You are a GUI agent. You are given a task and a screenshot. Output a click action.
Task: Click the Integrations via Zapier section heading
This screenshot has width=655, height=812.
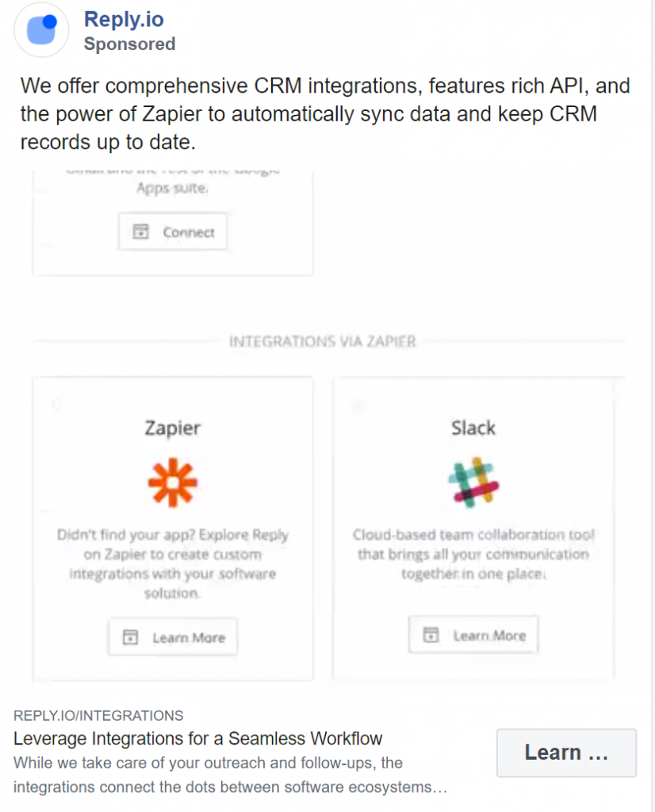(x=323, y=341)
